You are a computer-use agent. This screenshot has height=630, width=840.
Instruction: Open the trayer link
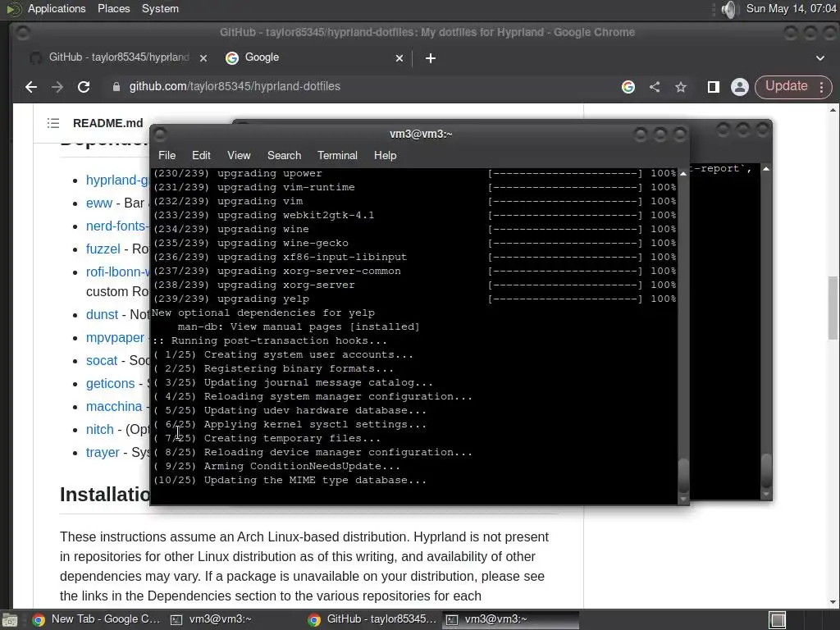(x=103, y=453)
